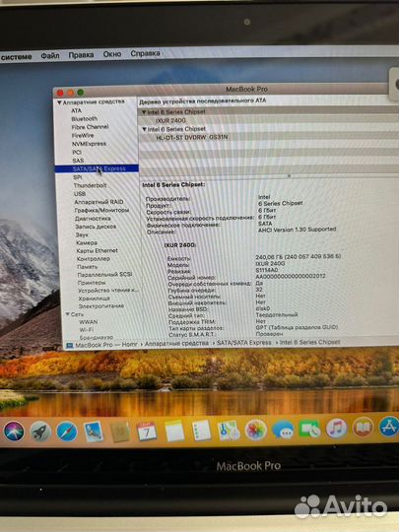Screen dimensions: 399x532
Task: Select HL-DT-ST DVDRW GS31N device row
Action: tap(268, 137)
